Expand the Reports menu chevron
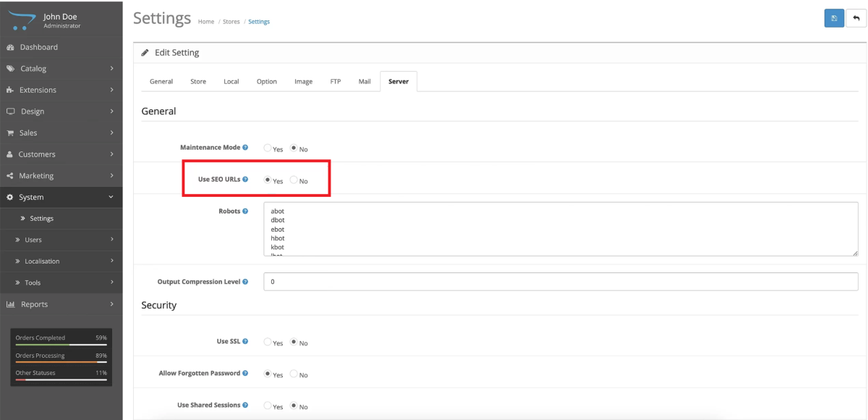868x420 pixels. tap(111, 304)
